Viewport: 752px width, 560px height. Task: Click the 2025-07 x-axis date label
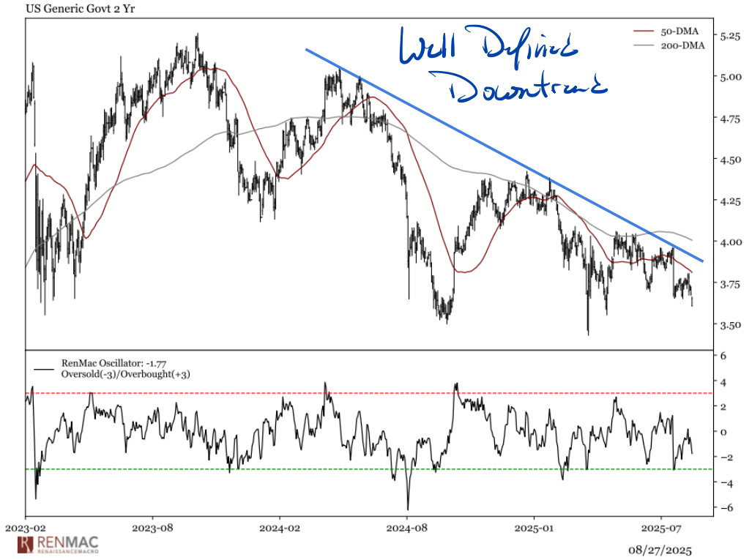pos(661,527)
